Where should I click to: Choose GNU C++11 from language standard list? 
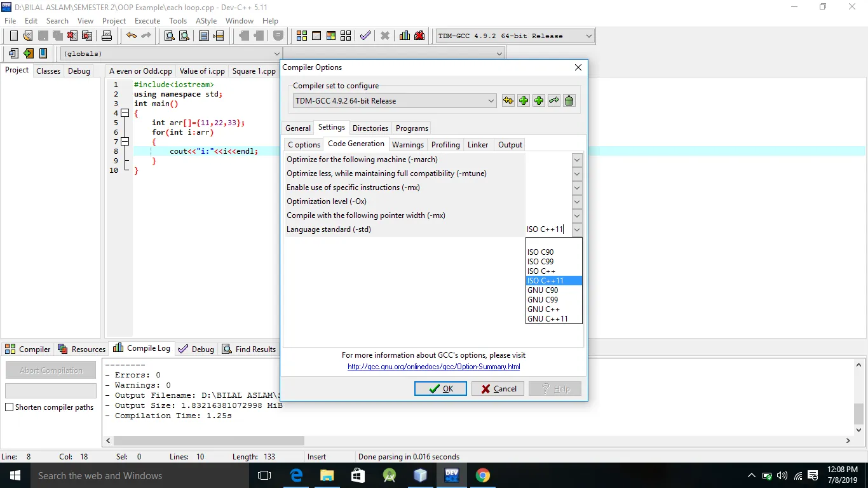click(554, 319)
